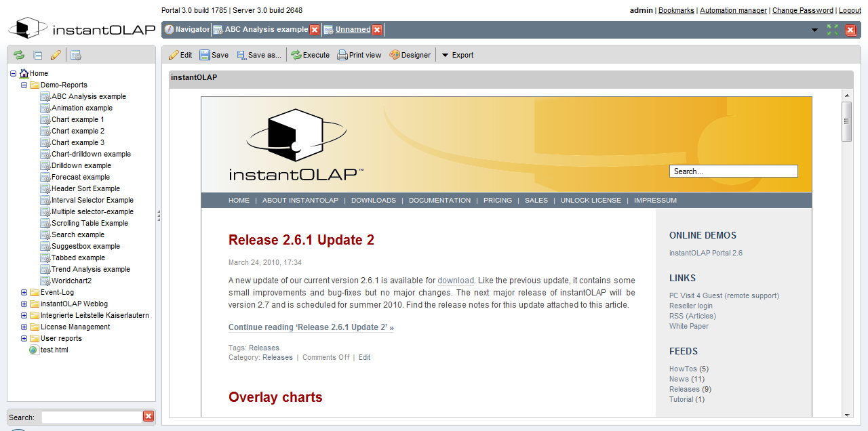Open DOCUMENTATION in the page menu
This screenshot has width=868, height=431.
point(439,201)
